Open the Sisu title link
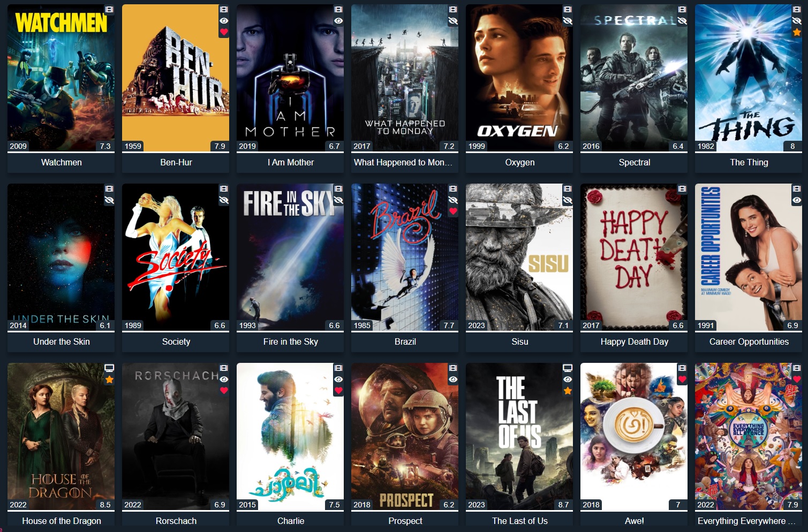808x532 pixels. click(520, 341)
